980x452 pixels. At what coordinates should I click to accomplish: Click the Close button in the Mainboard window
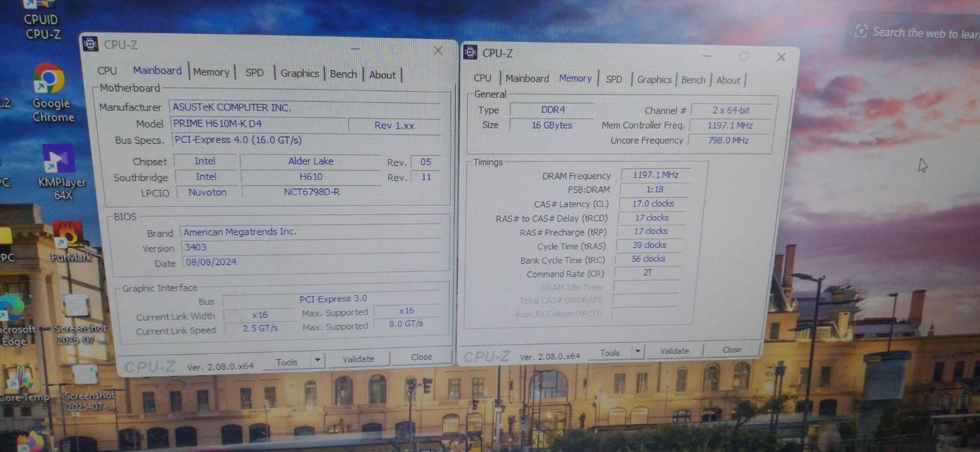pos(421,357)
